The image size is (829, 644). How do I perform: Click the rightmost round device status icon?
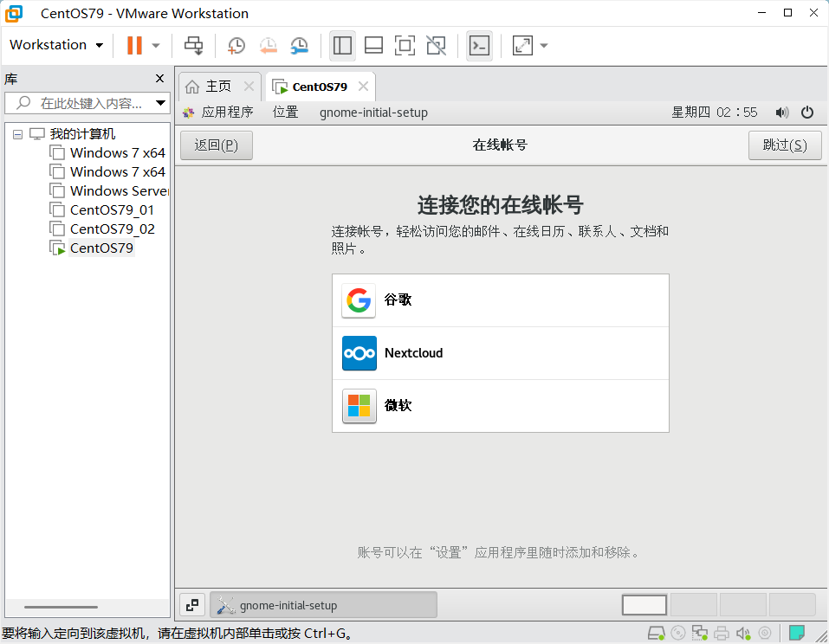[x=765, y=633]
